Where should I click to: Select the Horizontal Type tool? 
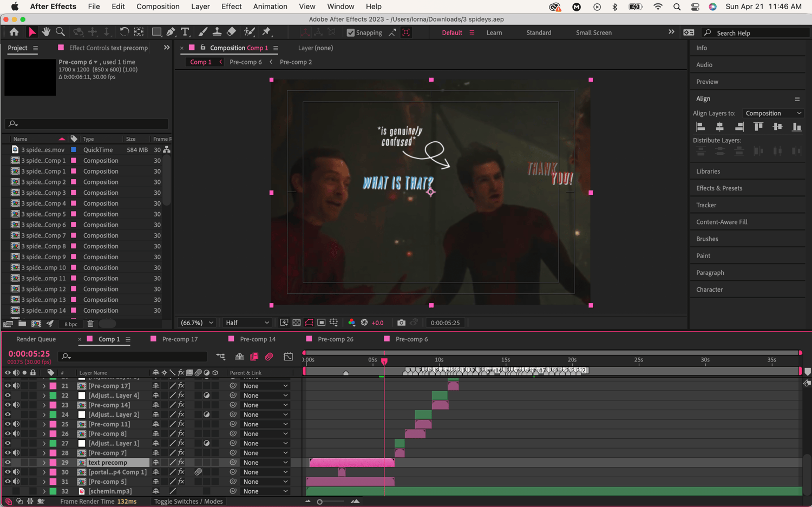(x=185, y=32)
